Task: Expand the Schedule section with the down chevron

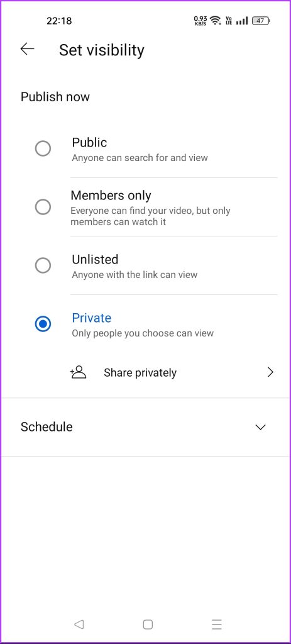Action: 260,427
